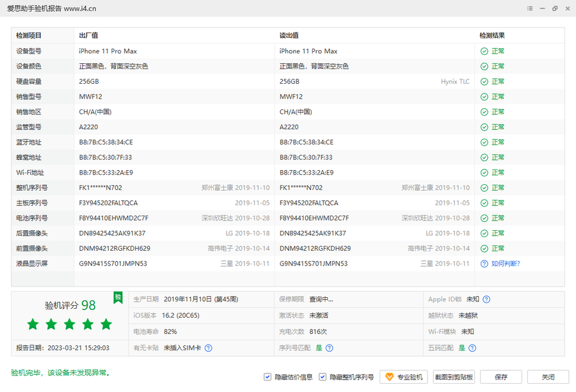Click help icon beside 有无卡贴 status
Screen dimensions: 576x392
click(208, 348)
